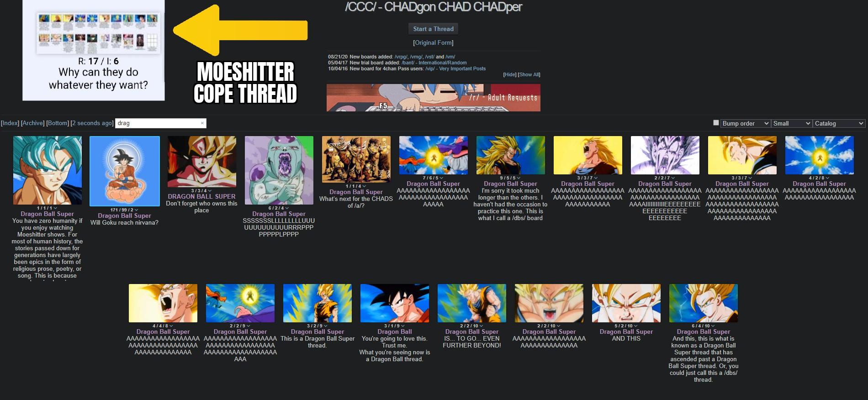Open the 'EVEN FURTHER BEYOND!' thread thumbnail
This screenshot has height=400, width=868.
coord(472,303)
